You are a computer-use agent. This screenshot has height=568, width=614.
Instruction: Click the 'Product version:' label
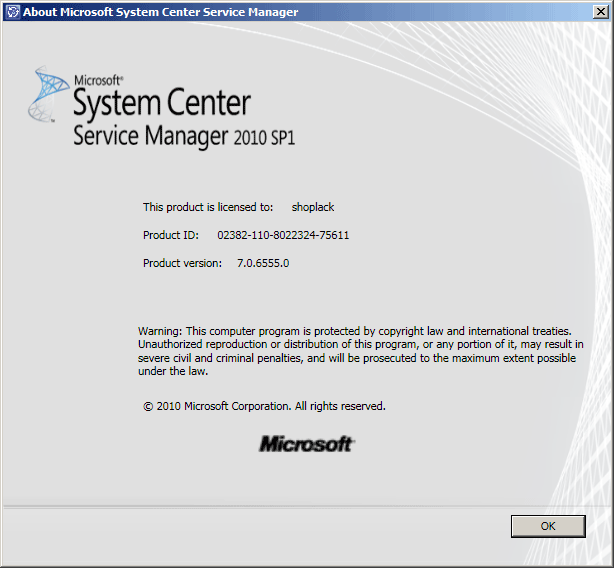[x=182, y=263]
